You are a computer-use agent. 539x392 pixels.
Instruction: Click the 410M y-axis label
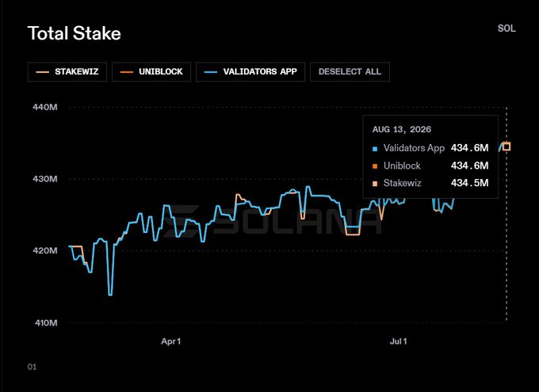coord(46,323)
